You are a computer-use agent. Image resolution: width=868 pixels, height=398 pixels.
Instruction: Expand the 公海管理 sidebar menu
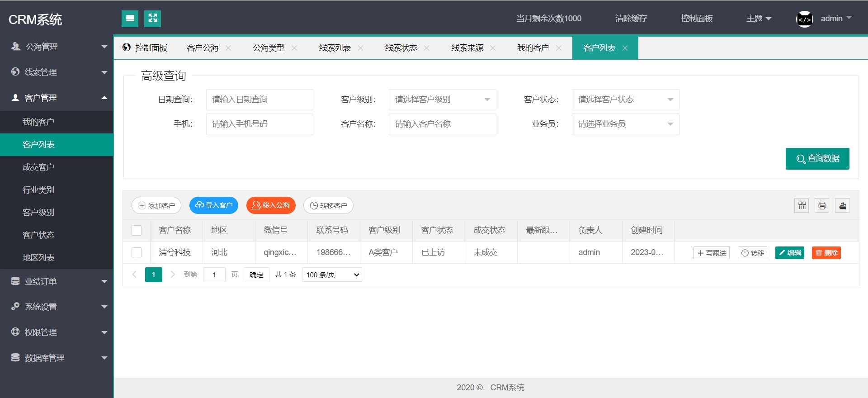[57, 47]
